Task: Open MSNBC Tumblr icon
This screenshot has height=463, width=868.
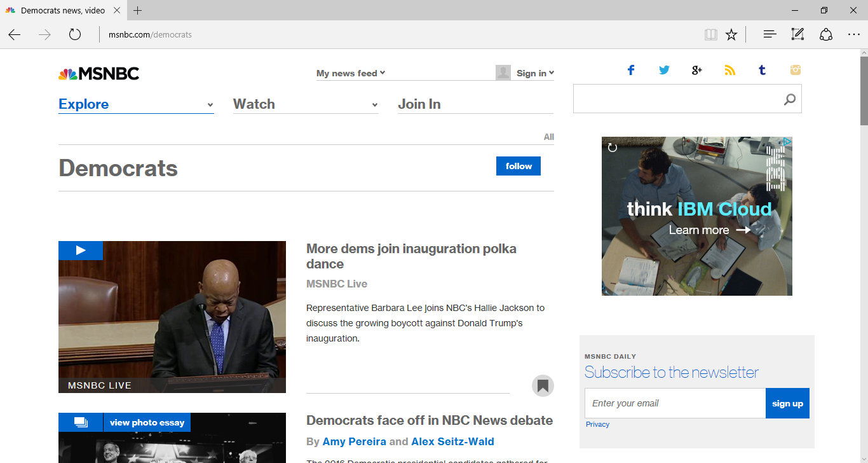Action: [x=763, y=70]
